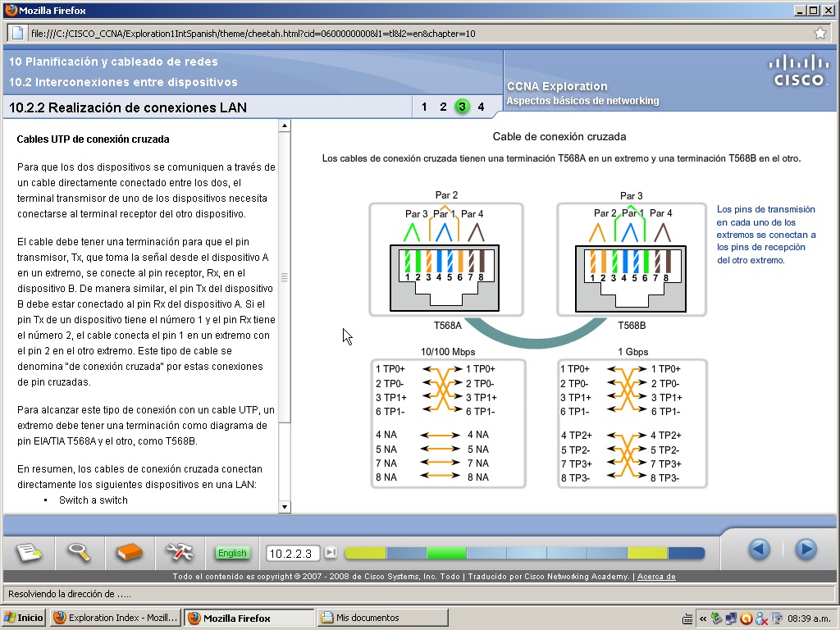Open the notes tool icon in bottom toolbar

(30, 552)
